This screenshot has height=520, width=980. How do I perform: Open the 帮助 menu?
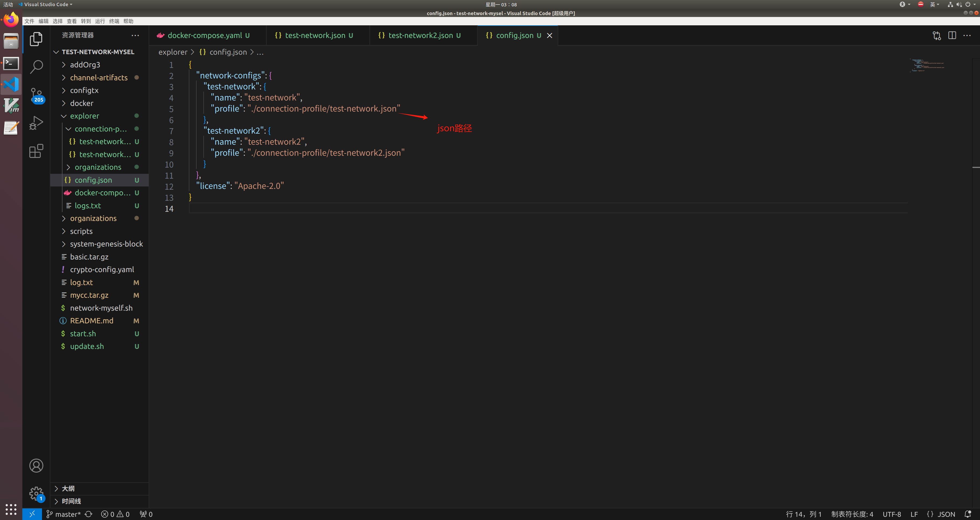click(x=128, y=21)
